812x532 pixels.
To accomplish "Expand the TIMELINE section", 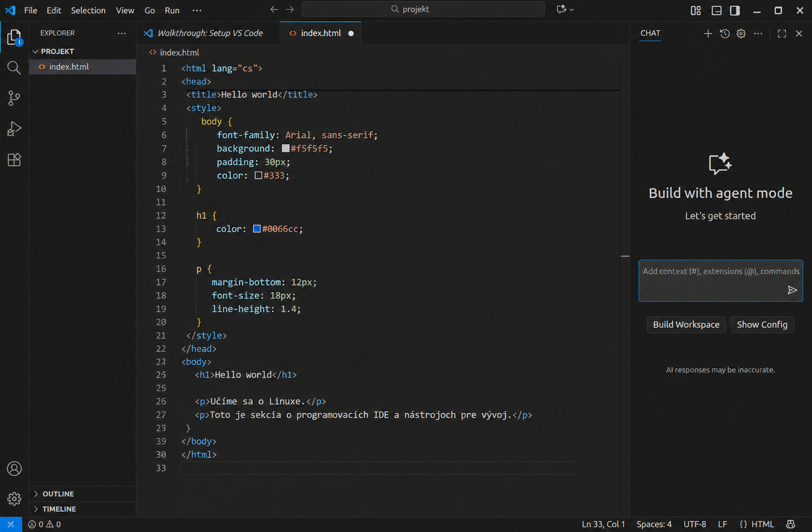I will pos(83,509).
